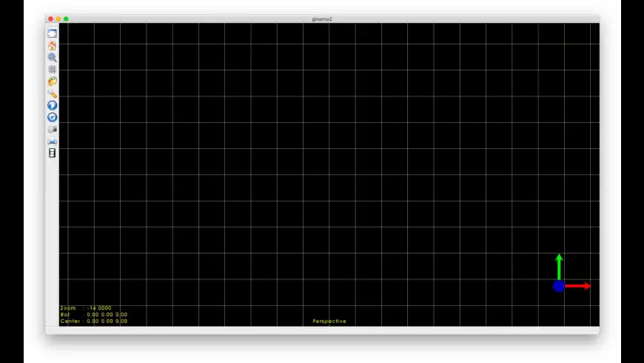
Task: Close the glnemo2 window with red button
Action: point(50,19)
